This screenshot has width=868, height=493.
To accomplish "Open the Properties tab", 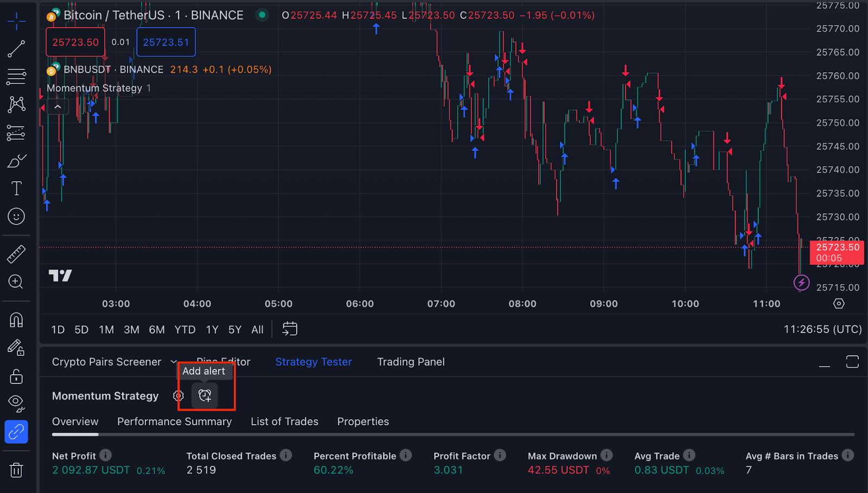I will tap(363, 421).
